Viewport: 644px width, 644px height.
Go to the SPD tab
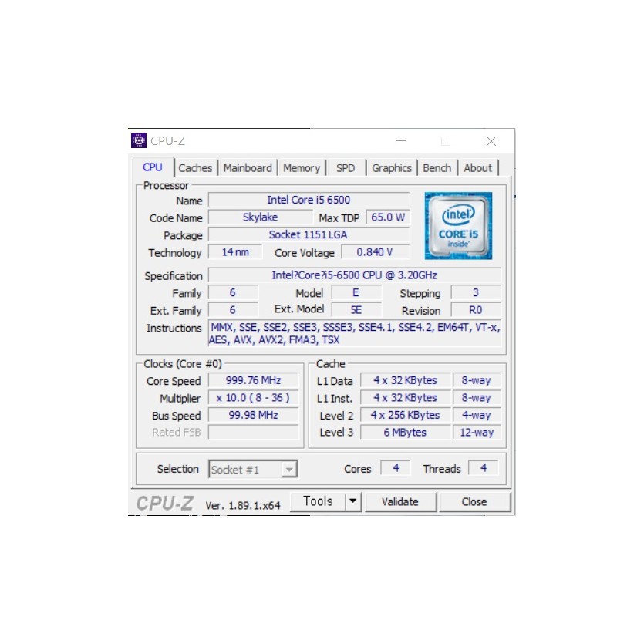tap(346, 168)
